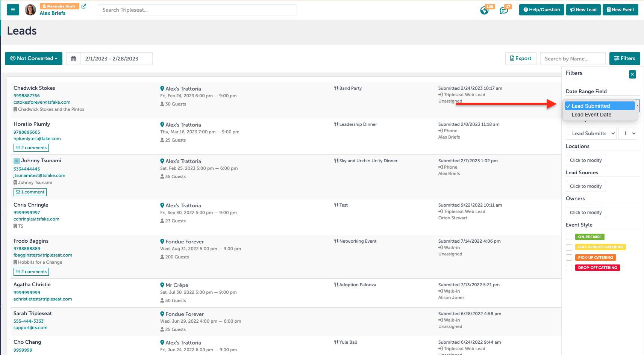Create a New Lead
644x355 pixels.
(583, 10)
